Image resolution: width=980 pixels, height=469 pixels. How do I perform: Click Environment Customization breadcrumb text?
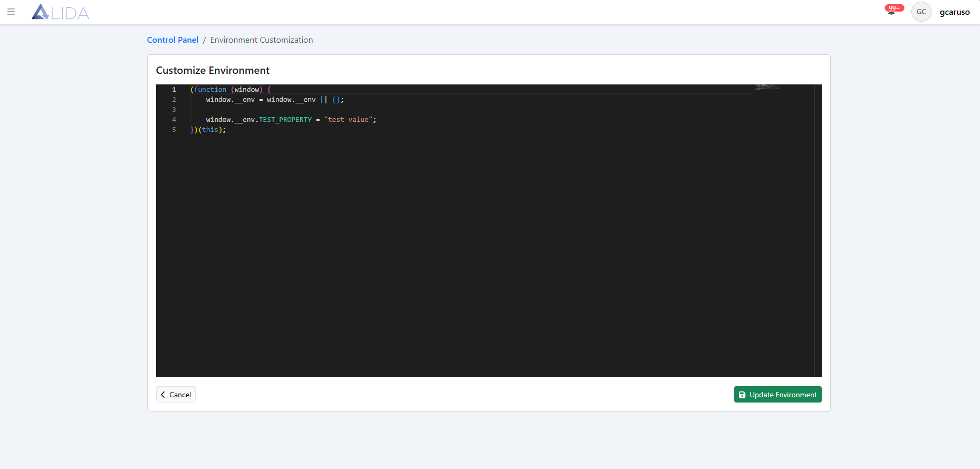point(262,40)
